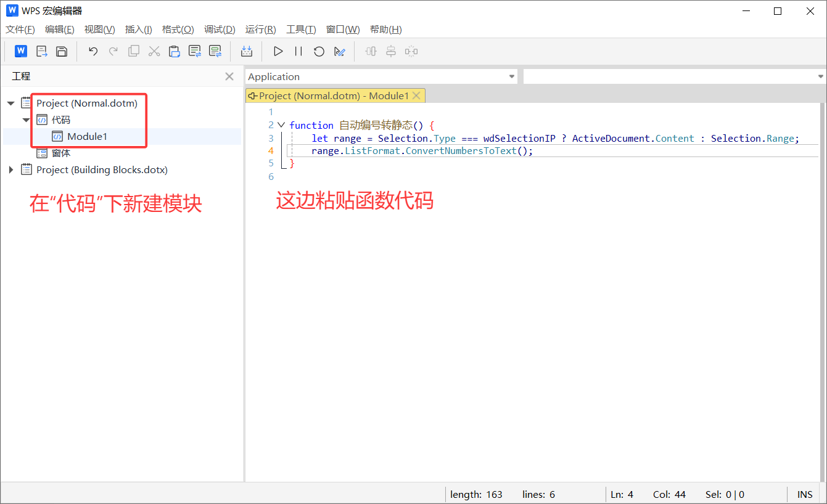827x504 pixels.
Task: Open the 调试(D) menu
Action: pyautogui.click(x=220, y=30)
